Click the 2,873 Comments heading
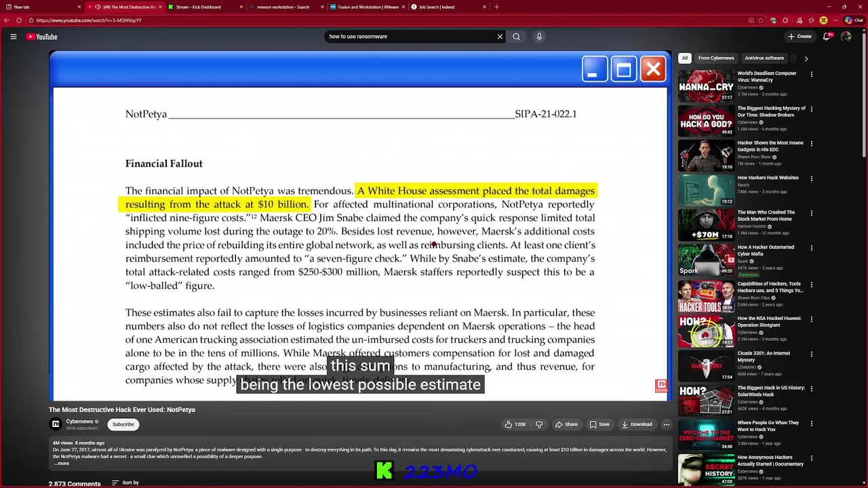This screenshot has height=488, width=868. 75,483
